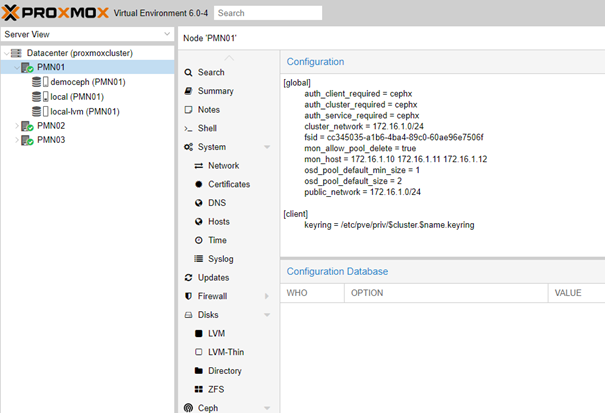This screenshot has width=605, height=413.
Task: Open the Updates page
Action: [213, 278]
